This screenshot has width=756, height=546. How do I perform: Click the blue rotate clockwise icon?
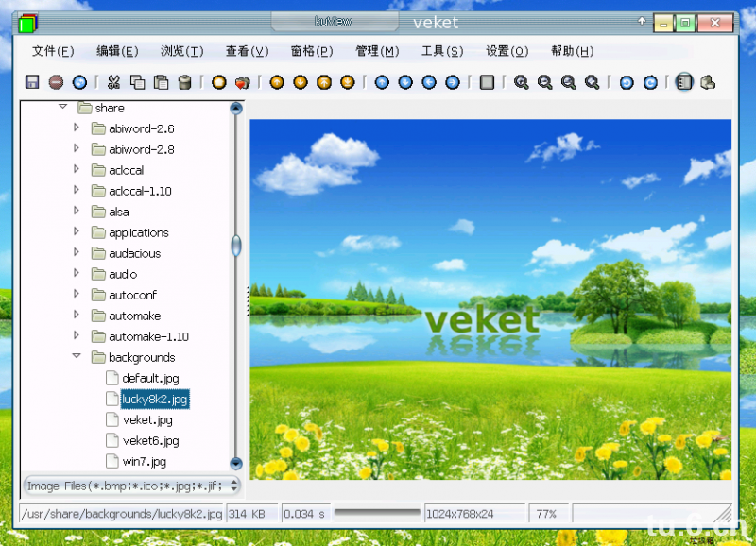650,83
